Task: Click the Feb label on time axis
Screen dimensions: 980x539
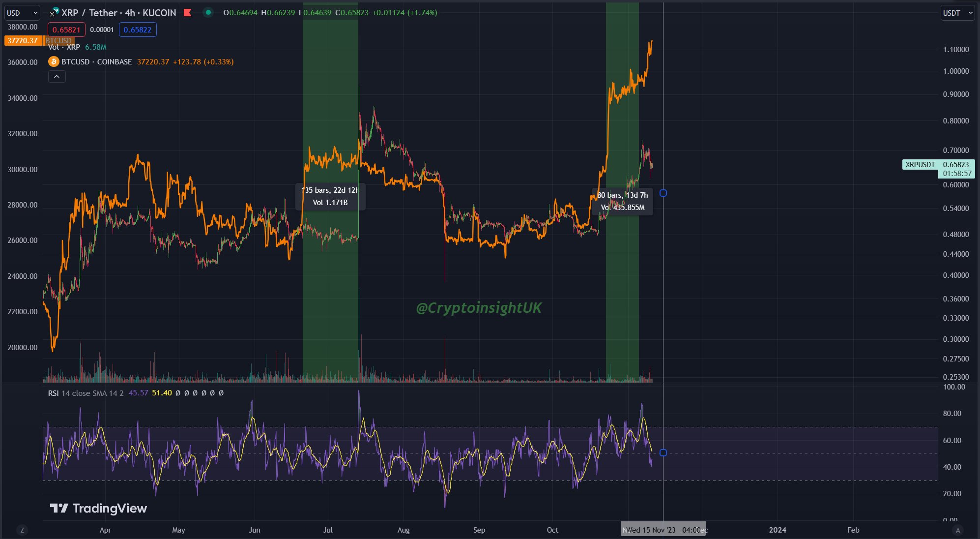Action: tap(853, 530)
